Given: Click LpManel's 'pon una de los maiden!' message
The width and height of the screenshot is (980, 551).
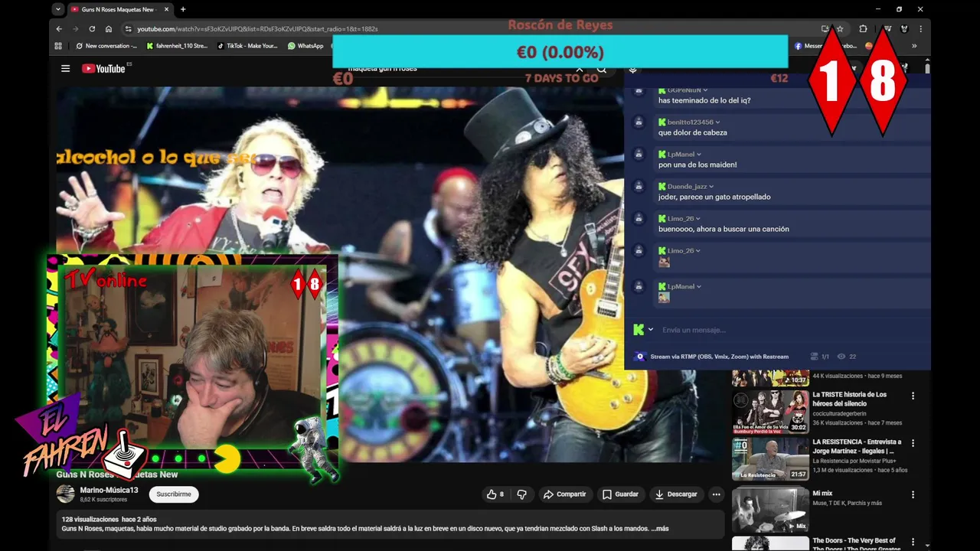Looking at the screenshot, I should click(697, 165).
